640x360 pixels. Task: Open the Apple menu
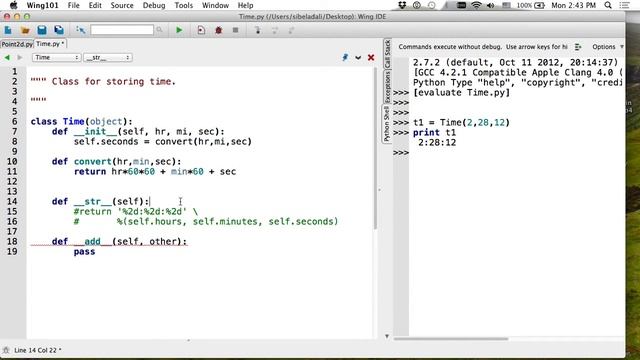(13, 5)
